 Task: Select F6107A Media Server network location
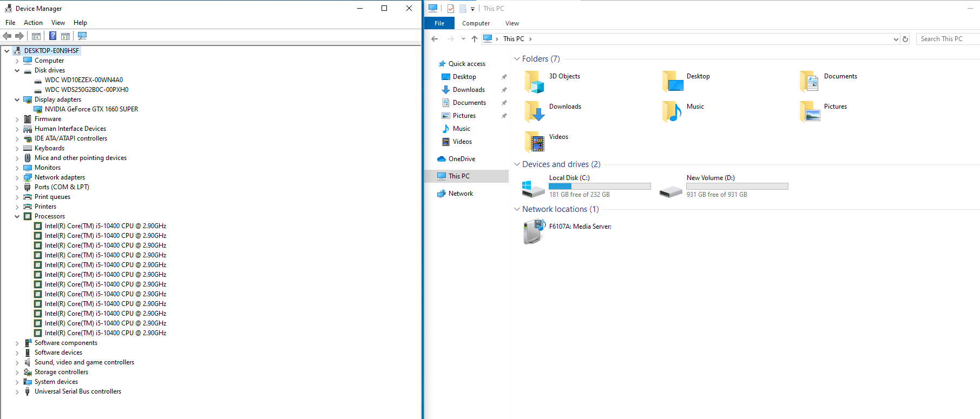pyautogui.click(x=580, y=227)
